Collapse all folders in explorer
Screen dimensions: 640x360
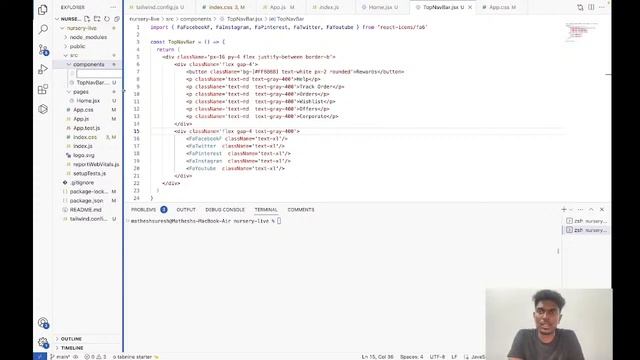[x=117, y=19]
